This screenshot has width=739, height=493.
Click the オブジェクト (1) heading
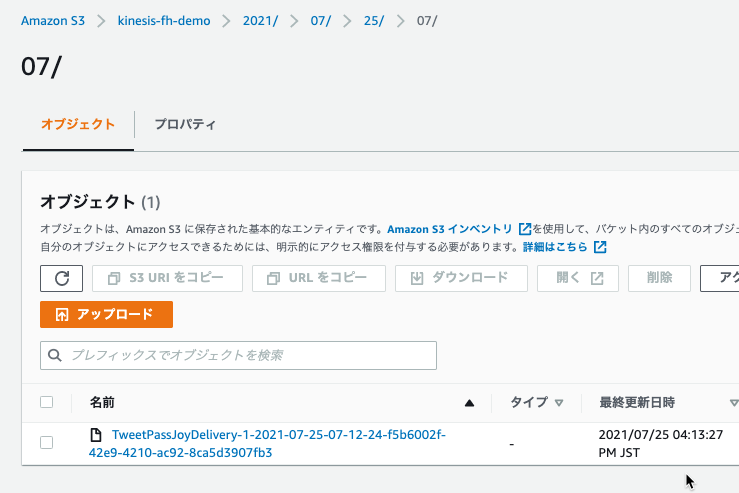(x=100, y=202)
